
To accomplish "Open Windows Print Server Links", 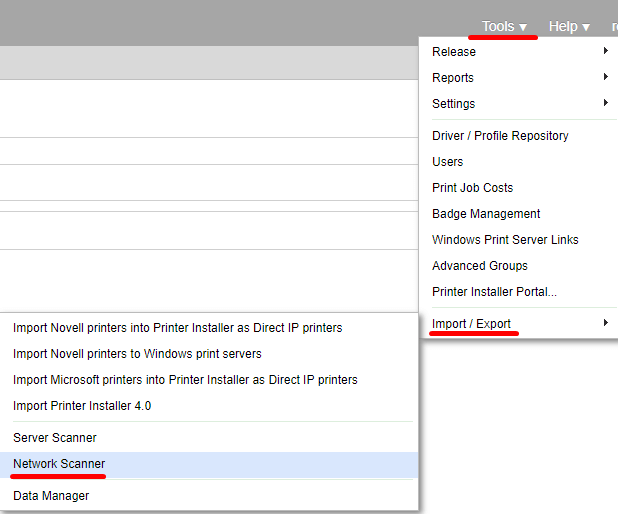I will tap(505, 240).
